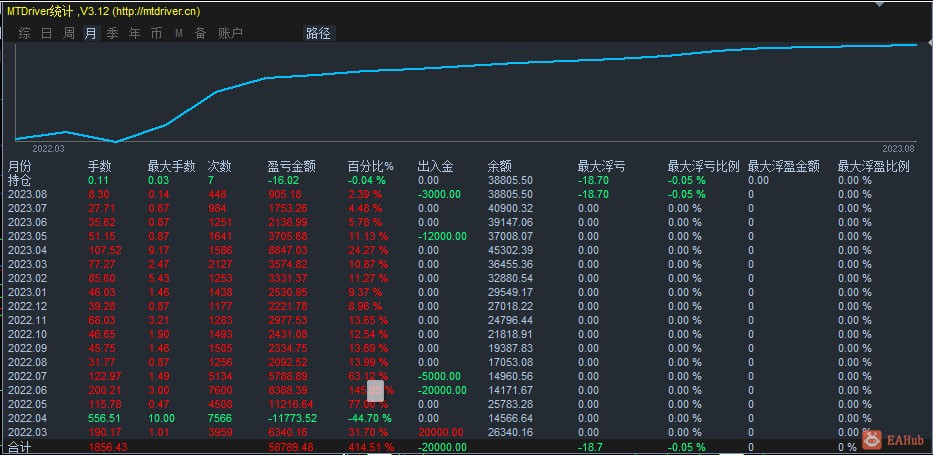Click the 556.51 lots value
This screenshot has width=933, height=455.
(104, 418)
